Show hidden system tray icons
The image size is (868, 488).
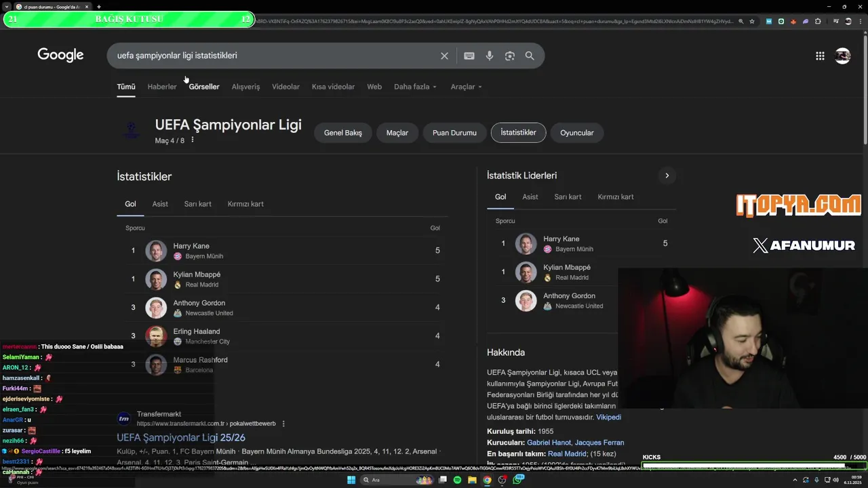coord(795,480)
